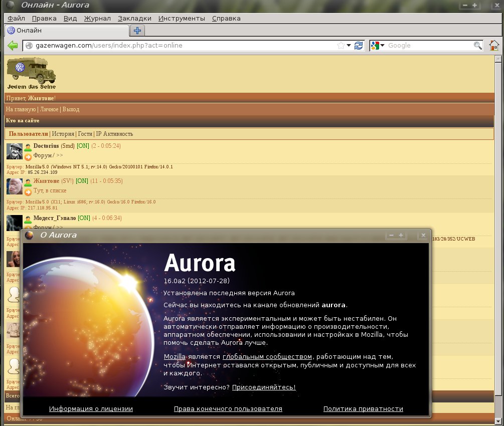504x426 pixels.
Task: Switch to the IP Активность section
Action: 114,134
